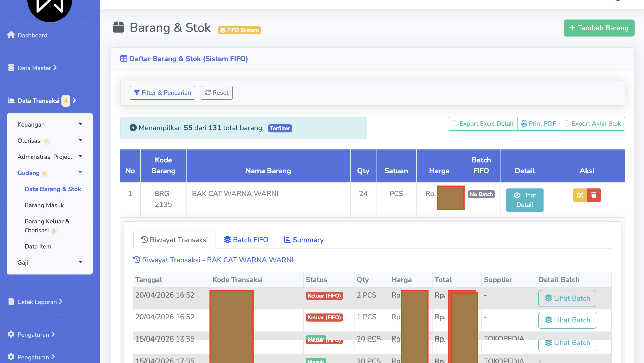
Task: Open Barang Keluar & Otorisasi menu item
Action: click(47, 226)
